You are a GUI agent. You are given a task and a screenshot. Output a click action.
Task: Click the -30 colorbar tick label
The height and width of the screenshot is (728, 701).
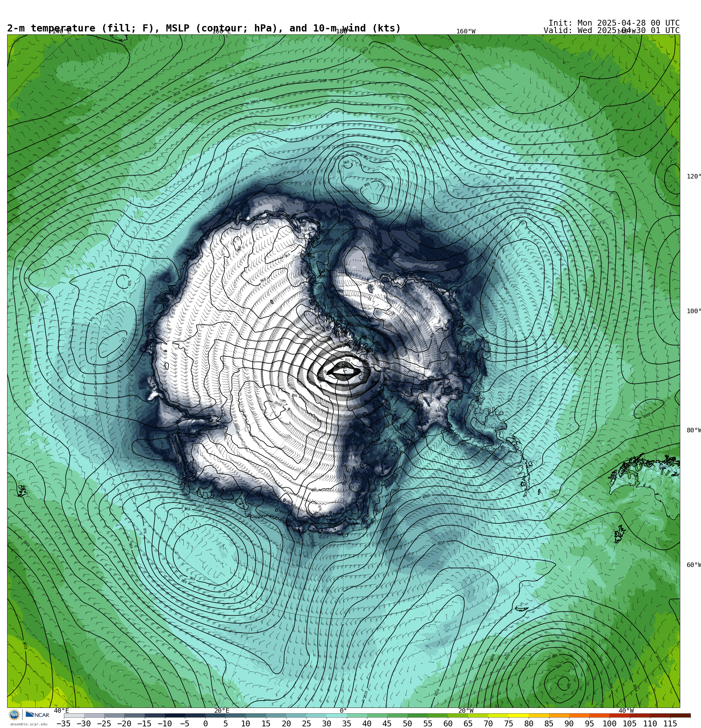84,723
